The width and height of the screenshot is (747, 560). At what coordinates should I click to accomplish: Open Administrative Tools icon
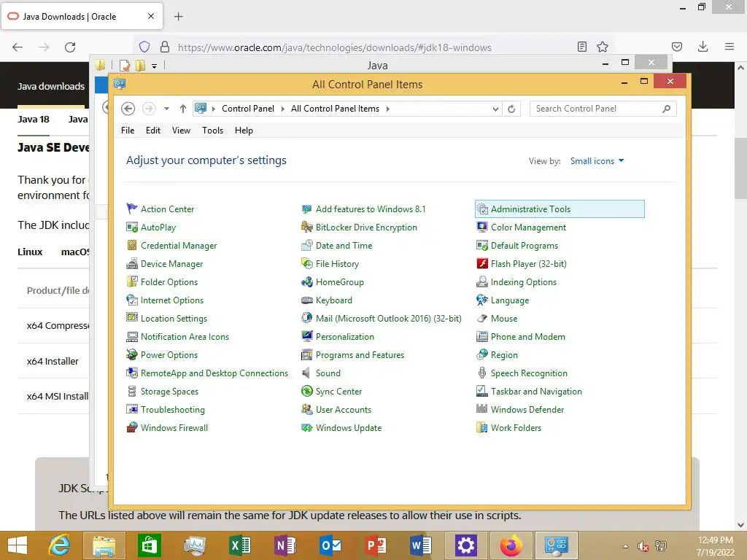pyautogui.click(x=482, y=209)
